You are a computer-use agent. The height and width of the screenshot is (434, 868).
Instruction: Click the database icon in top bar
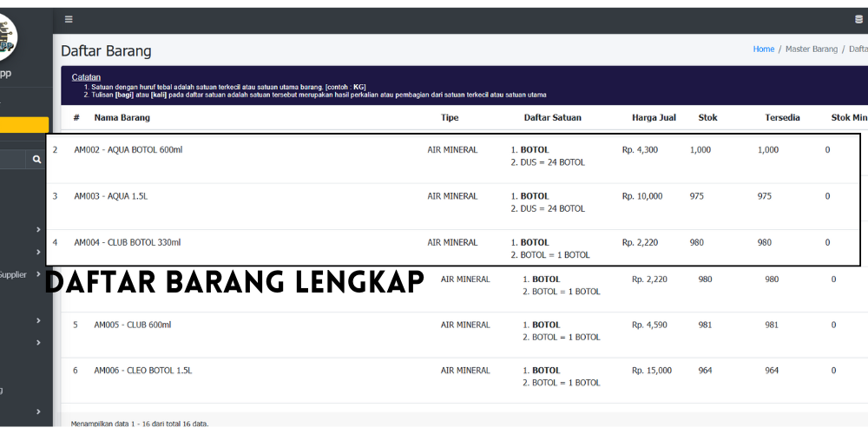(858, 20)
